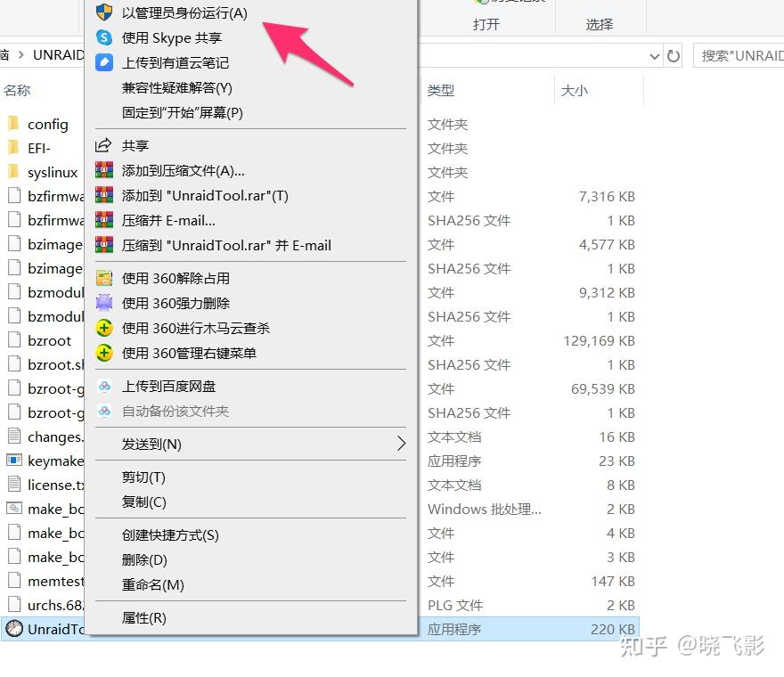The height and width of the screenshot is (677, 784).
Task: Click the 69,539 KB size cell
Action: [x=603, y=388]
